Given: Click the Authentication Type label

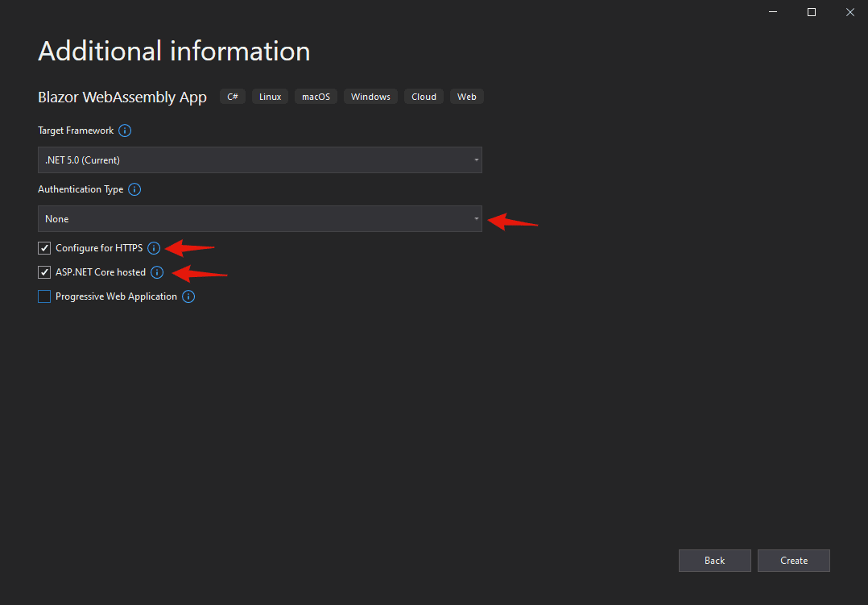Looking at the screenshot, I should click(81, 189).
